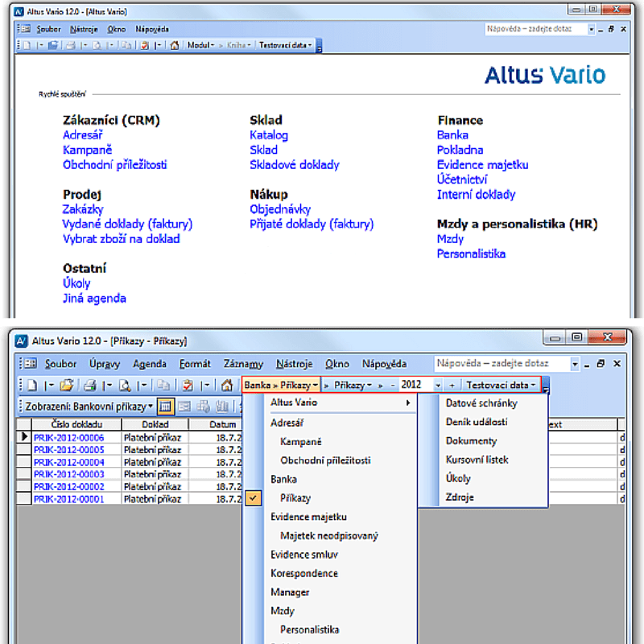This screenshot has width=644, height=644.
Task: Open the help search dropdown arrow in the Příkazy window
Action: (x=575, y=364)
